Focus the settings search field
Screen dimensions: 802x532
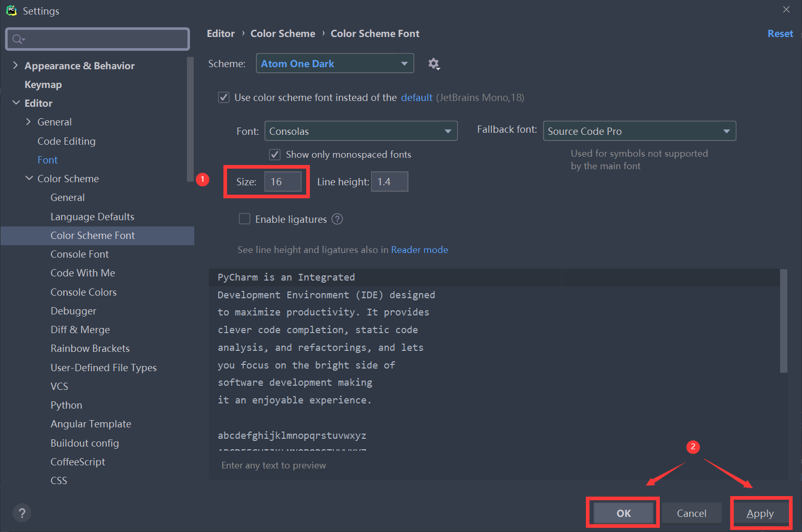click(97, 39)
